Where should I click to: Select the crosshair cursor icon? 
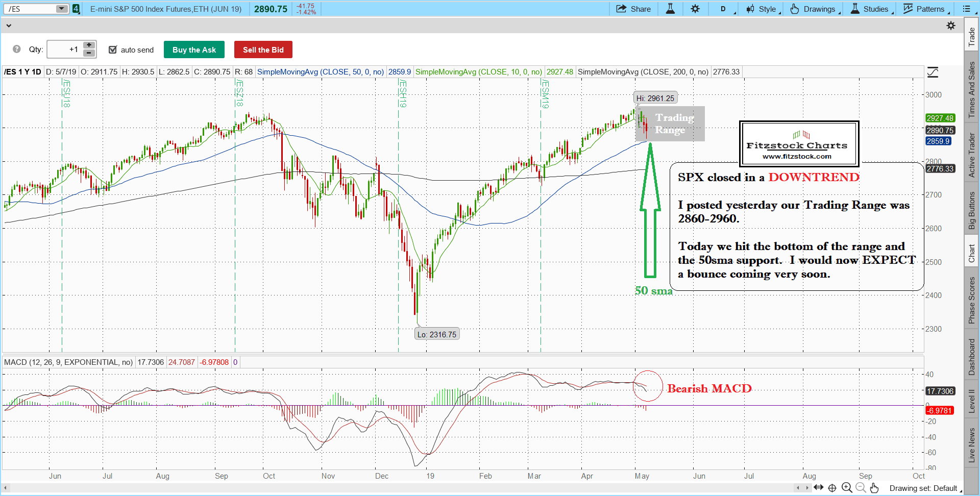point(832,488)
